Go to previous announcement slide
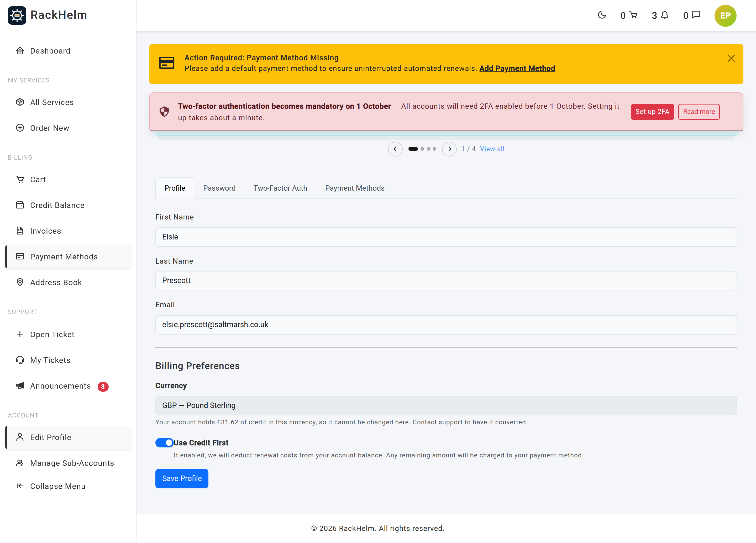 click(395, 149)
